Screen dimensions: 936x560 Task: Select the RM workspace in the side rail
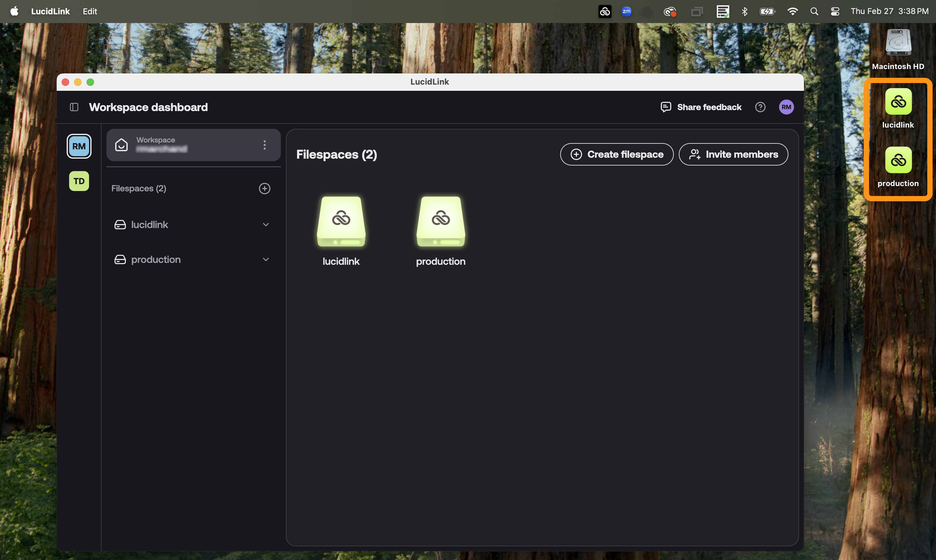[79, 146]
